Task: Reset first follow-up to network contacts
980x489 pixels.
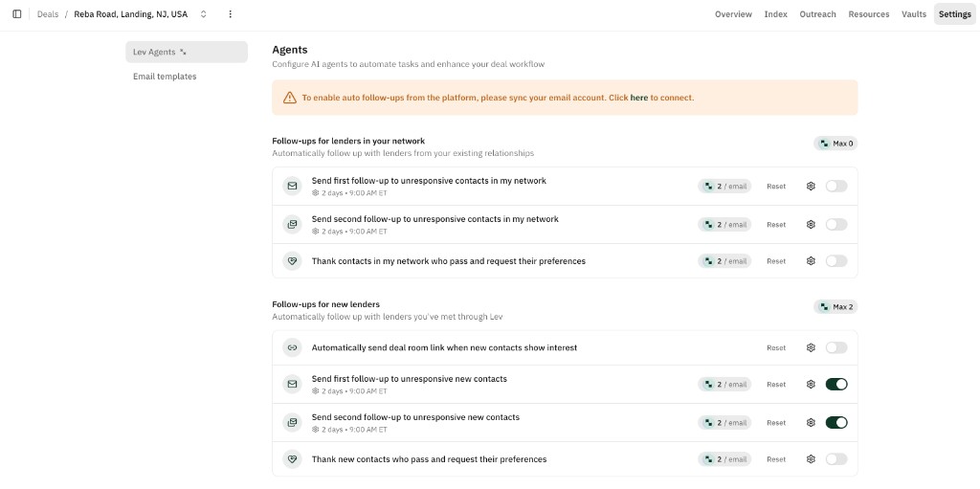Action: pyautogui.click(x=776, y=186)
